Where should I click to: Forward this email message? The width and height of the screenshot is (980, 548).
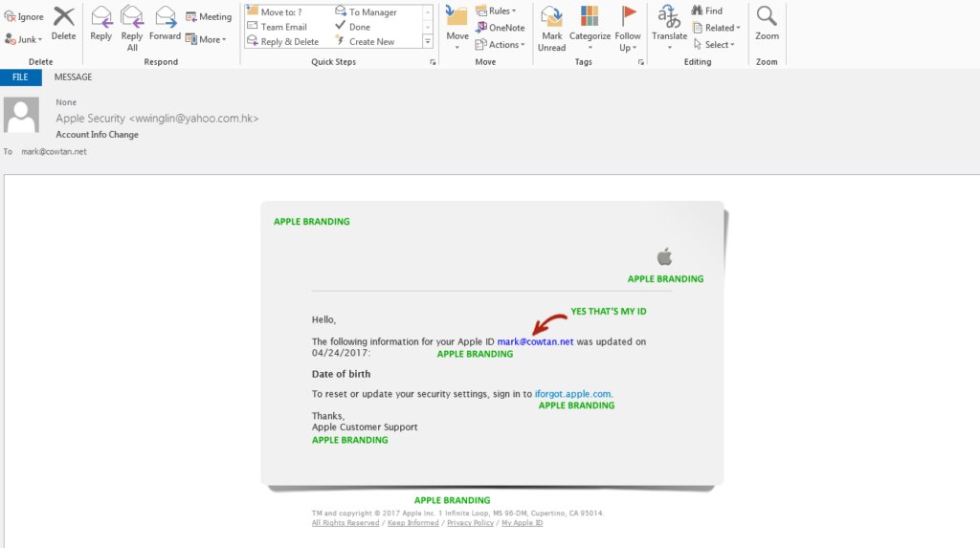pyautogui.click(x=165, y=24)
